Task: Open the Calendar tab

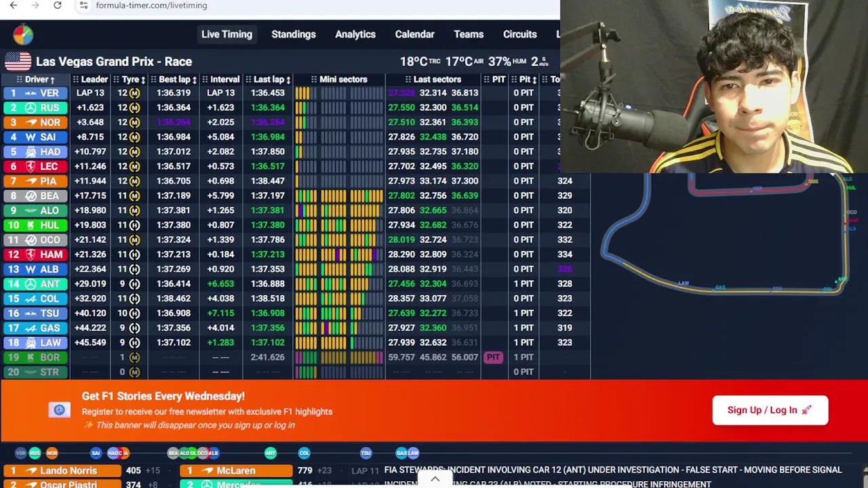Action: click(415, 34)
